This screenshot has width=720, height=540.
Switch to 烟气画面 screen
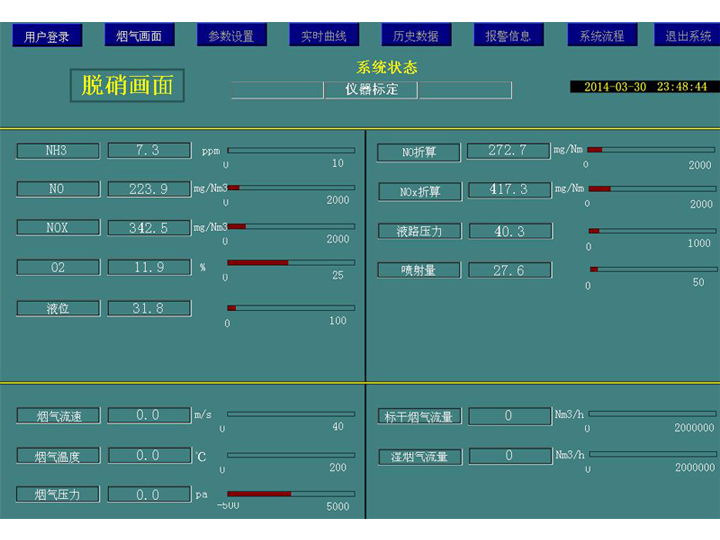(x=140, y=35)
